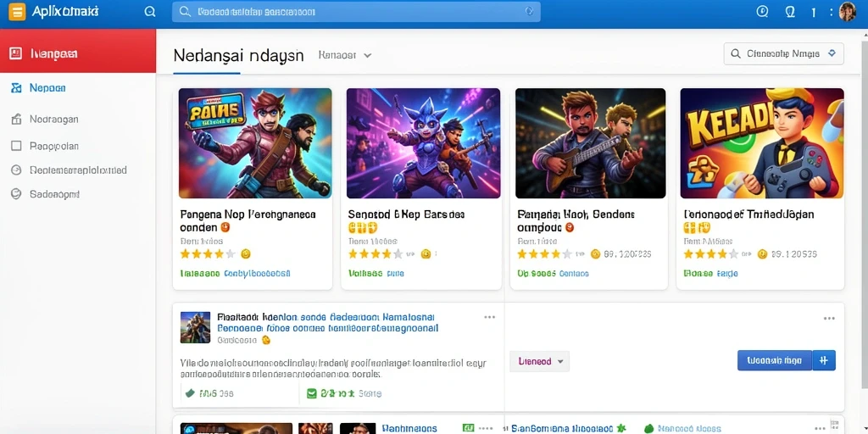This screenshot has width=868, height=434.
Task: Focus the top header search field
Action: (357, 12)
